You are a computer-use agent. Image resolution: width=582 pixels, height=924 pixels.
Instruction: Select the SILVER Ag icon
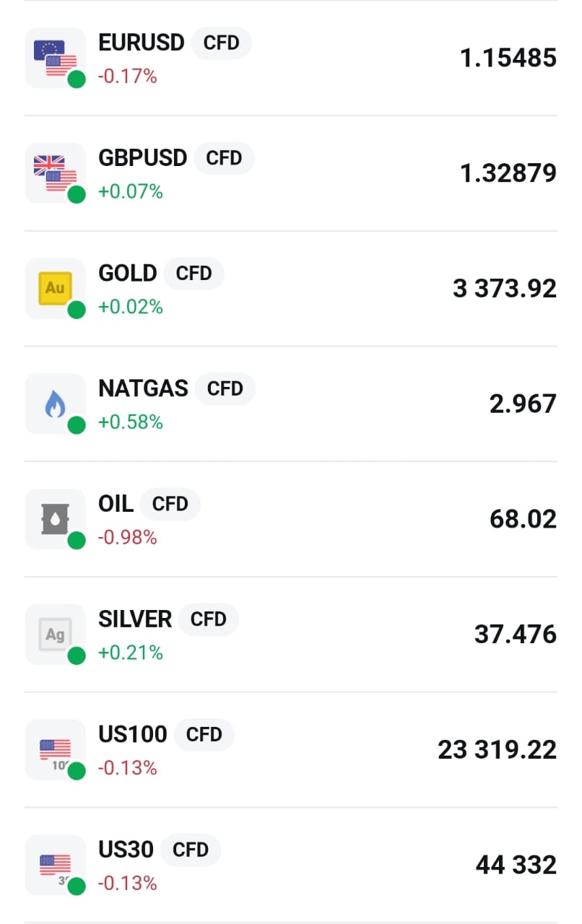point(55,635)
